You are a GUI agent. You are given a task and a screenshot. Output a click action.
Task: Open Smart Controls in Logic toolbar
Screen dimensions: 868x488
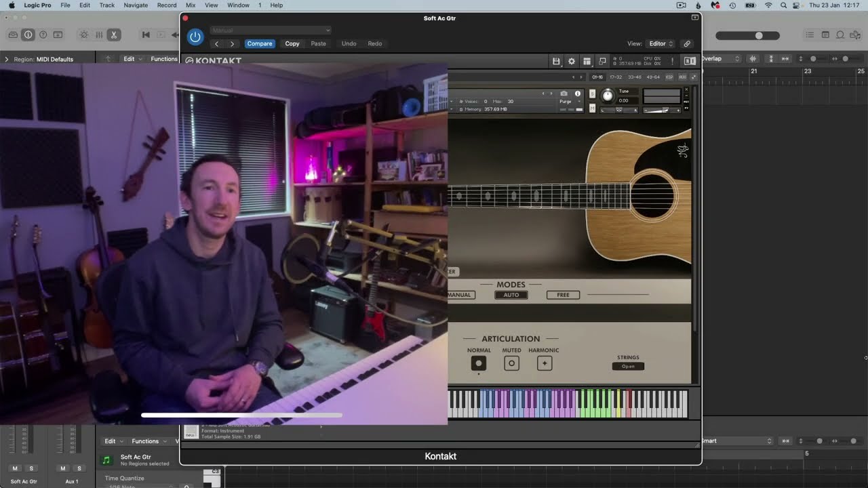click(x=84, y=35)
